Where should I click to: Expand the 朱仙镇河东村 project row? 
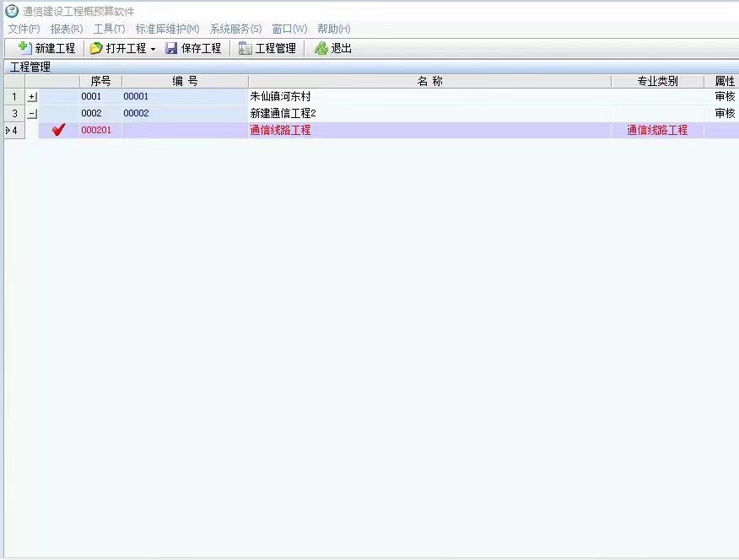point(32,97)
